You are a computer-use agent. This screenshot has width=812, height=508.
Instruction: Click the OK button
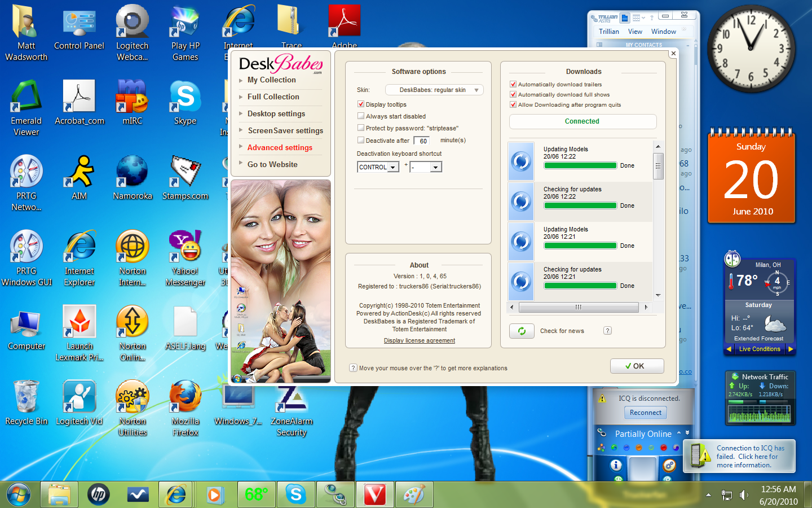[637, 366]
